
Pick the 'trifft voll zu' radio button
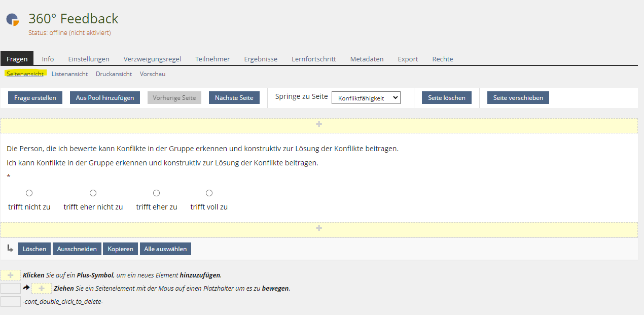click(x=209, y=193)
